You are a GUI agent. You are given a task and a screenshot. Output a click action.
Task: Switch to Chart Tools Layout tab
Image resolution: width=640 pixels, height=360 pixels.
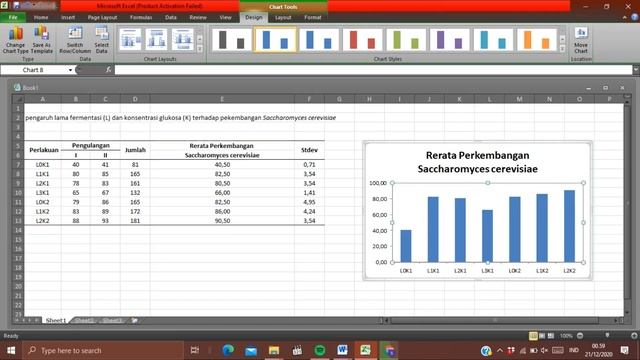point(283,18)
